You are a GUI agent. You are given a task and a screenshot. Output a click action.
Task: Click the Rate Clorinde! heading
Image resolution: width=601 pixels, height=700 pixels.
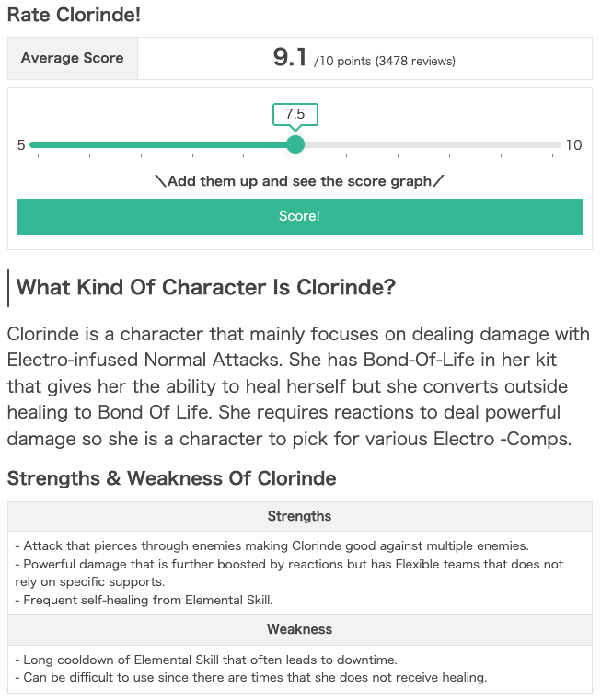[75, 16]
